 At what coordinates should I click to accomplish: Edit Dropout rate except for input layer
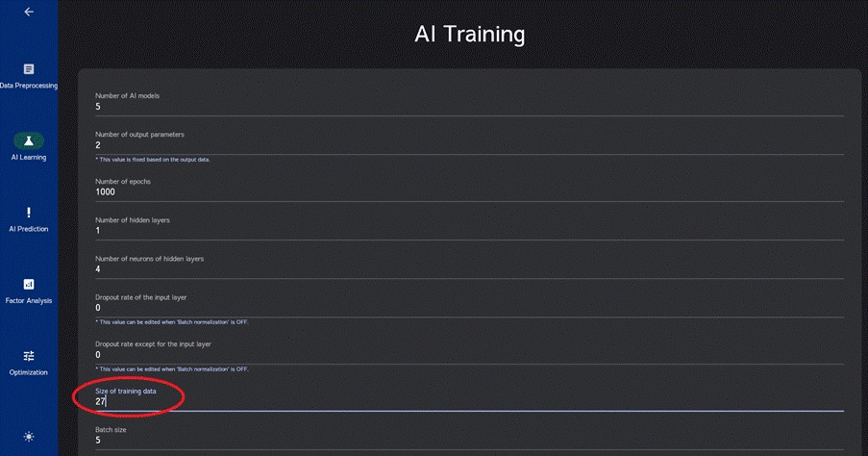[469, 355]
